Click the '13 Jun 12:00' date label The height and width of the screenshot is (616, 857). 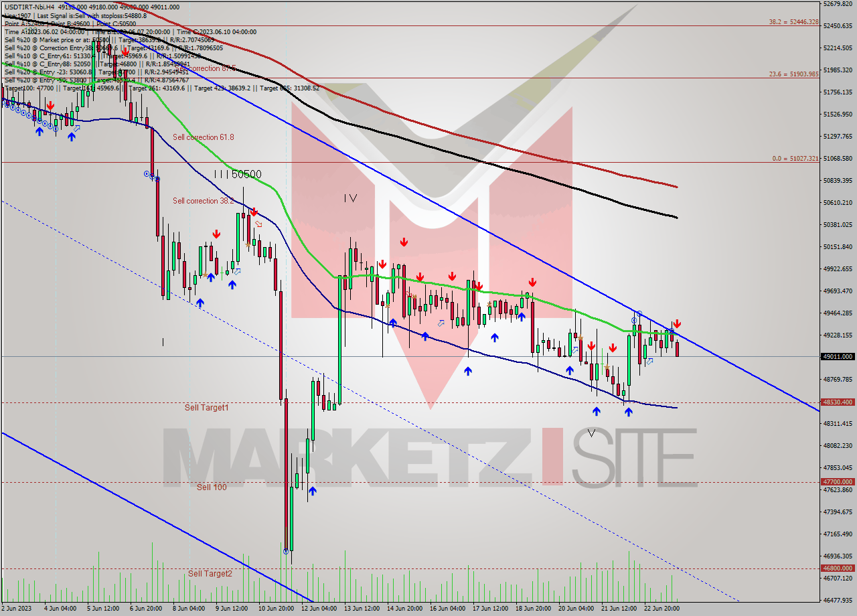[362, 609]
